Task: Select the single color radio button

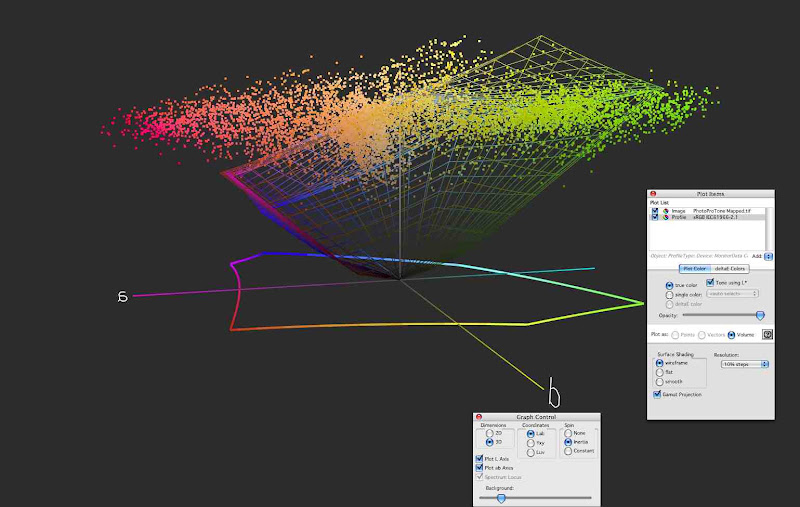Action: click(x=669, y=295)
